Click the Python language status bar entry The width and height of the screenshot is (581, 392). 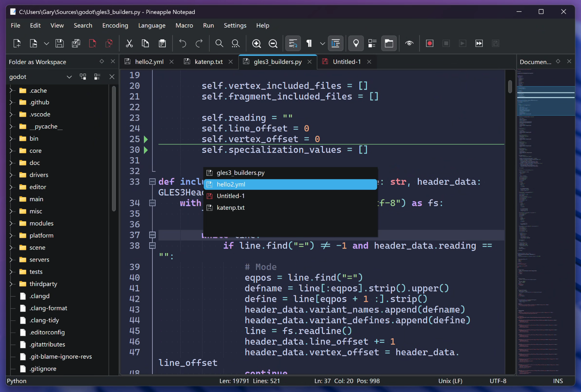pos(16,381)
